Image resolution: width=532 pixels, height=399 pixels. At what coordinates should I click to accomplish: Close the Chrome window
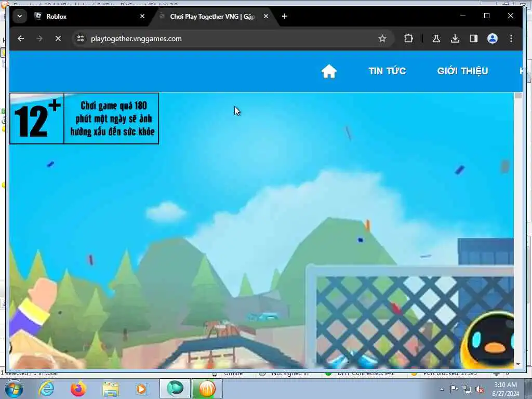point(510,16)
